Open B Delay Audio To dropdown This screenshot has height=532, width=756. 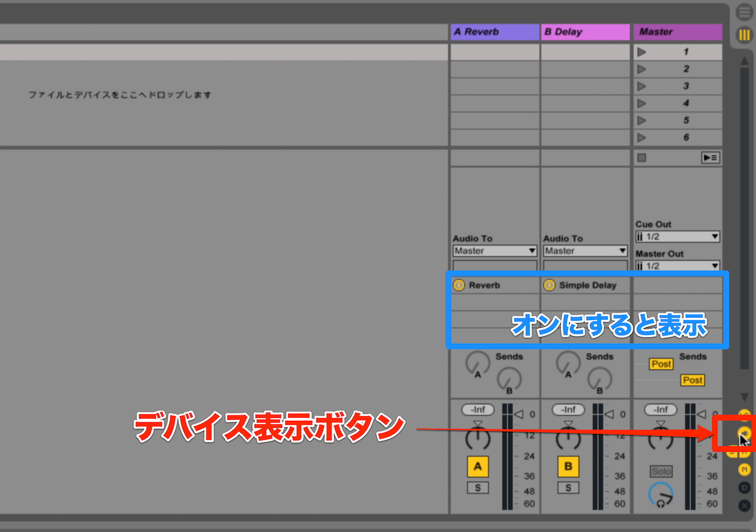(x=585, y=251)
